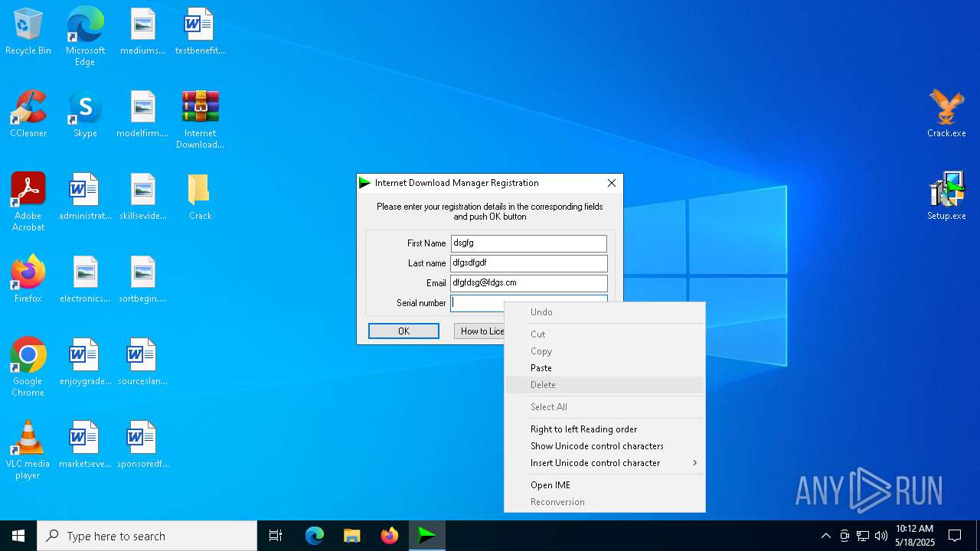Select the administrat... Word document
This screenshot has width=980, height=551.
[85, 197]
